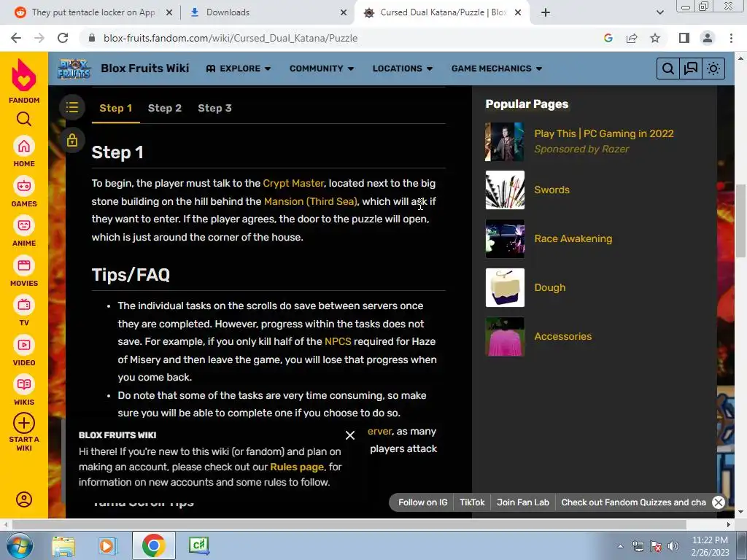Image resolution: width=747 pixels, height=560 pixels.
Task: Open the user profile icon in sidebar
Action: [24, 499]
